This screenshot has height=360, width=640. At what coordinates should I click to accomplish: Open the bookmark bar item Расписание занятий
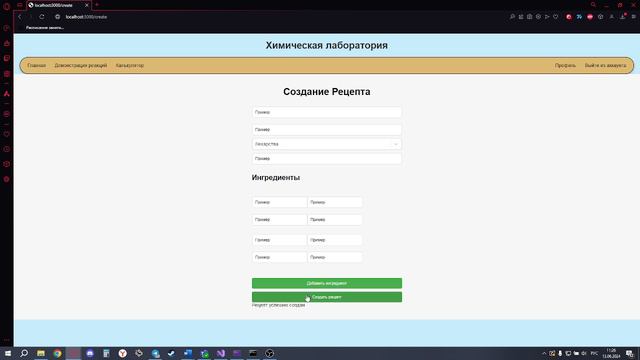[44, 28]
